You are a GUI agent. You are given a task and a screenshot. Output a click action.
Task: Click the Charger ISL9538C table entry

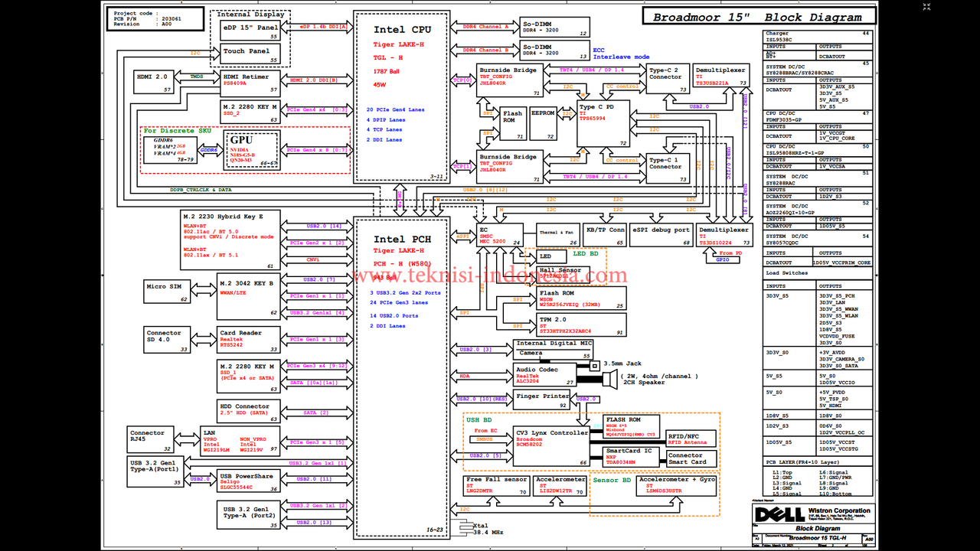pos(818,37)
